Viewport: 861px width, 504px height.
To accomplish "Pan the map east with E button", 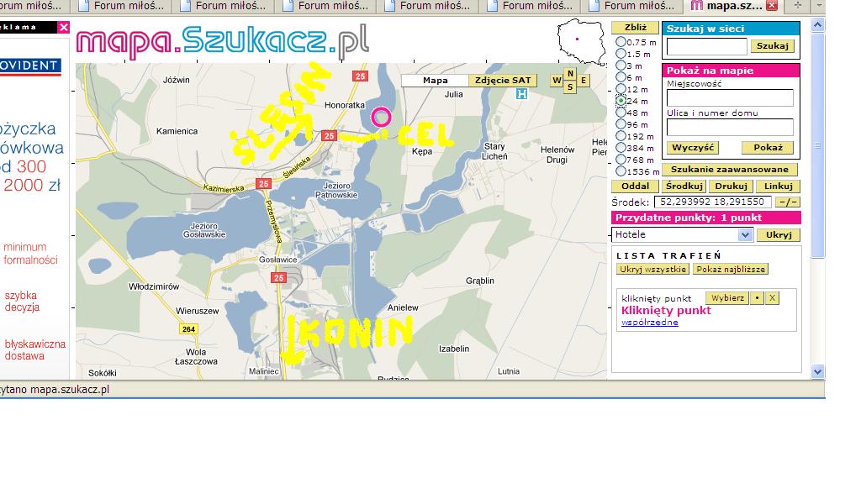I will (584, 81).
